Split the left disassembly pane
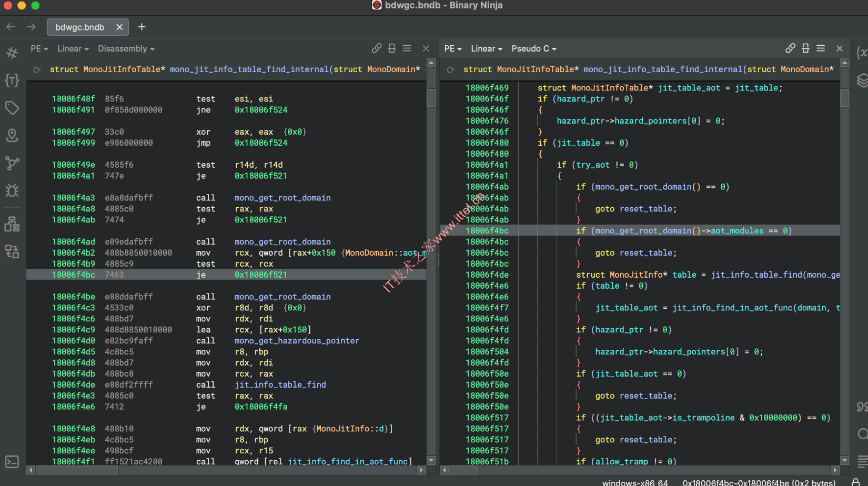The height and width of the screenshot is (486, 868). (392, 48)
